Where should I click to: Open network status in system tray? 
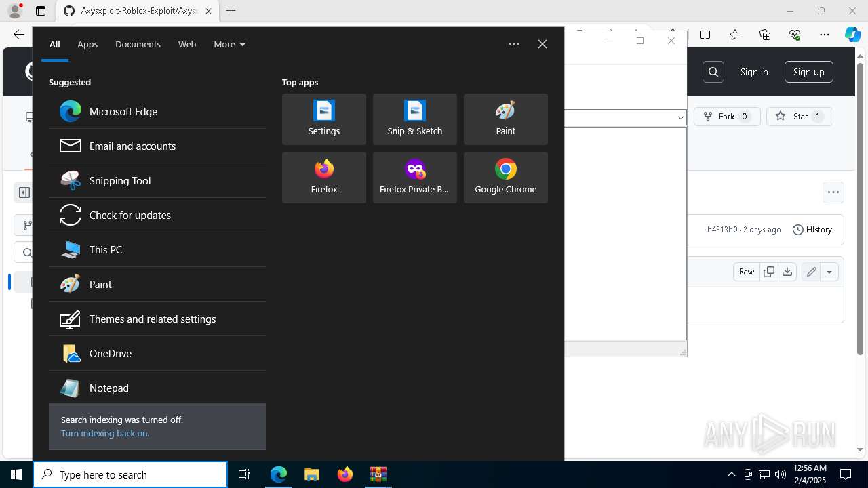point(764,474)
